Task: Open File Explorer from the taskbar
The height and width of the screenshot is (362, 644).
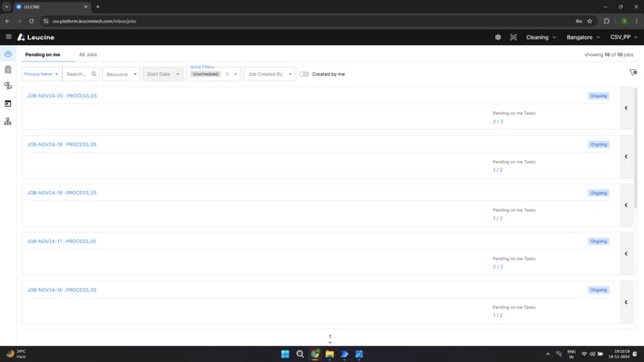Action: tap(329, 354)
